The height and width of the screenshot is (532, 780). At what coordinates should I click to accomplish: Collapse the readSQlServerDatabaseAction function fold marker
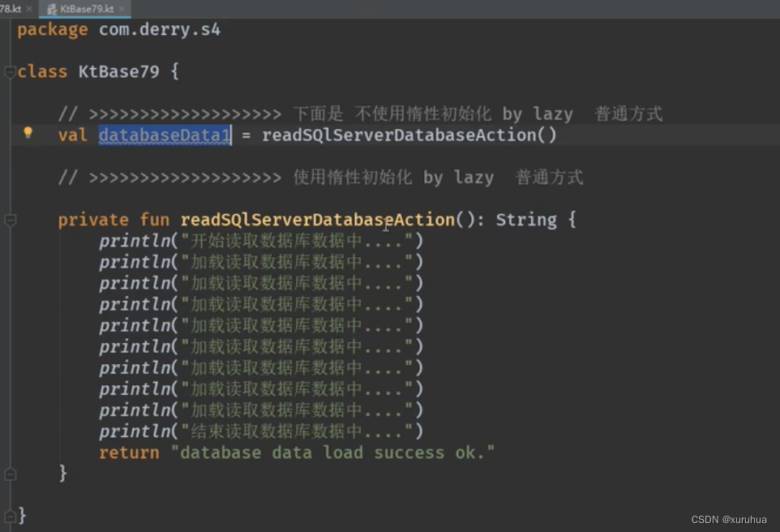(x=10, y=220)
